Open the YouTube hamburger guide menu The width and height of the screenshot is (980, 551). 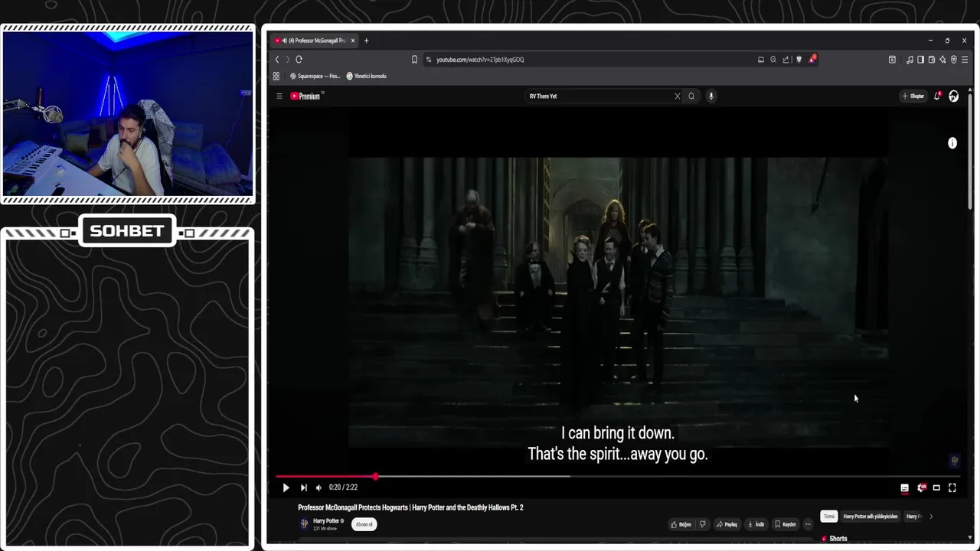(x=279, y=96)
